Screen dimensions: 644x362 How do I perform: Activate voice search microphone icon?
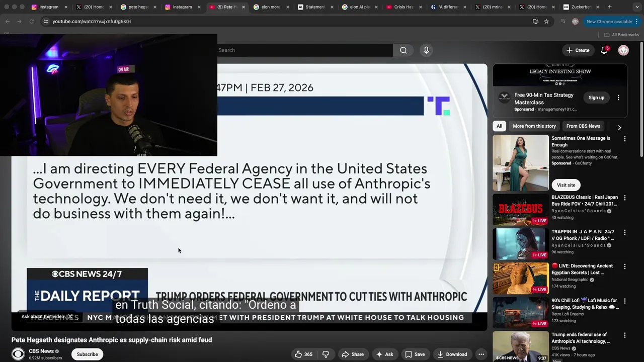(426, 50)
